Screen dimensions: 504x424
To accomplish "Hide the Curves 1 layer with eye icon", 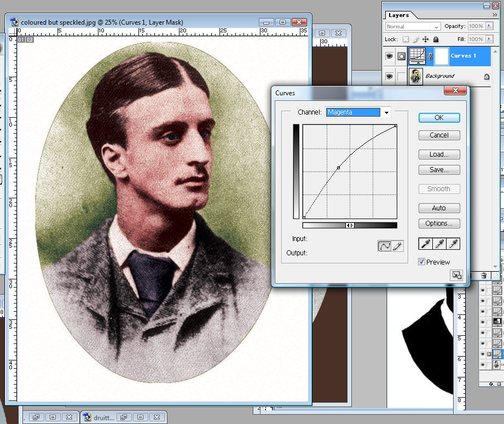I will [389, 56].
